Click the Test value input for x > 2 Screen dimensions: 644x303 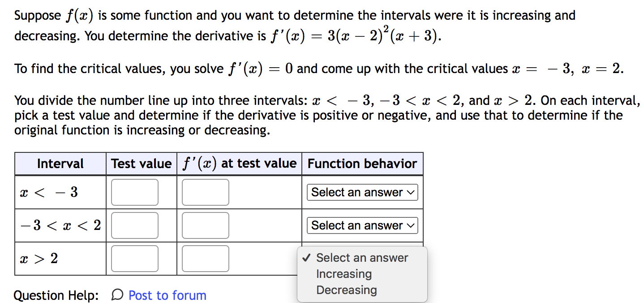click(x=134, y=258)
